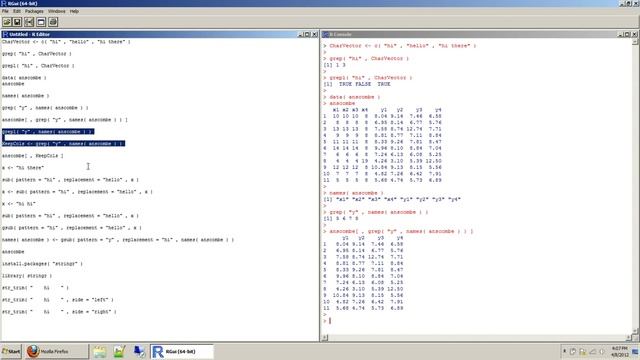Click the first editor line defining CharVector
640x360 pixels.
[66, 42]
